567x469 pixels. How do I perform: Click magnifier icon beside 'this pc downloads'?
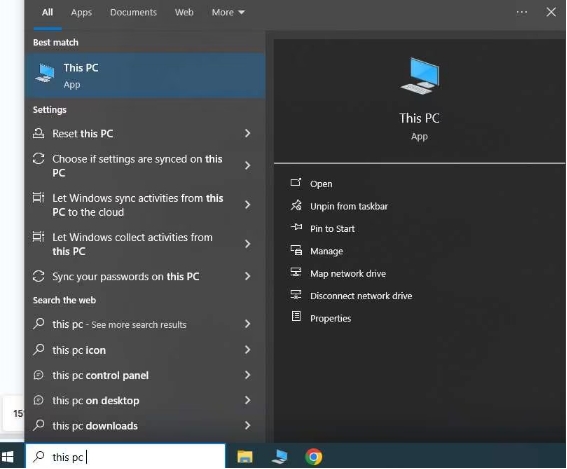pyautogui.click(x=38, y=425)
